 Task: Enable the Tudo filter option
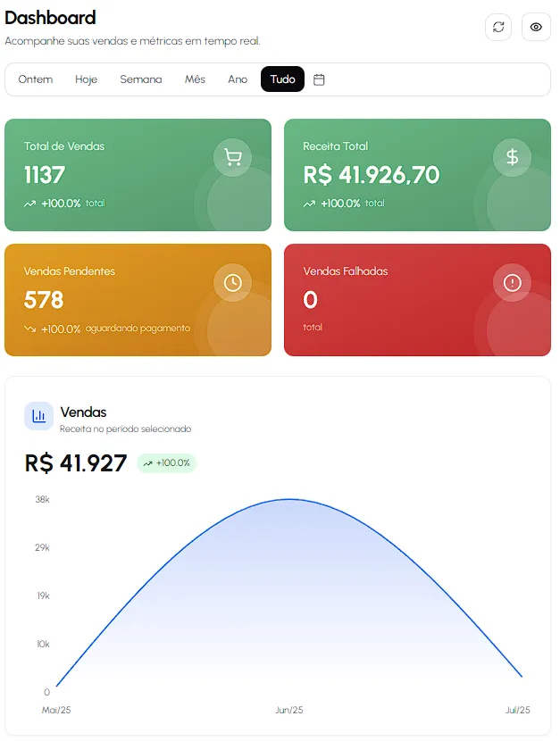[282, 79]
